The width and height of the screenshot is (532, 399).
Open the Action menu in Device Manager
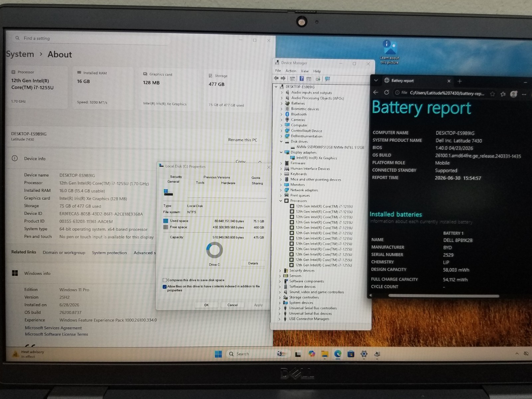(x=291, y=71)
